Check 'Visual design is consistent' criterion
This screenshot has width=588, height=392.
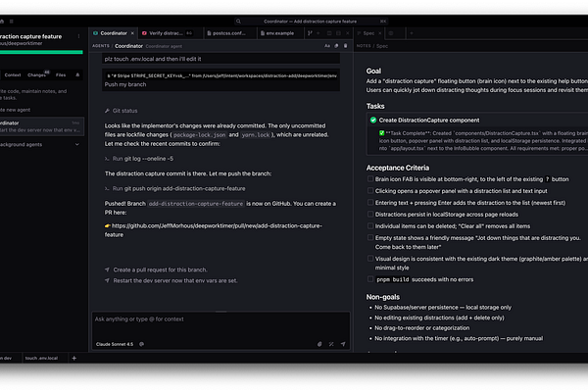point(370,259)
